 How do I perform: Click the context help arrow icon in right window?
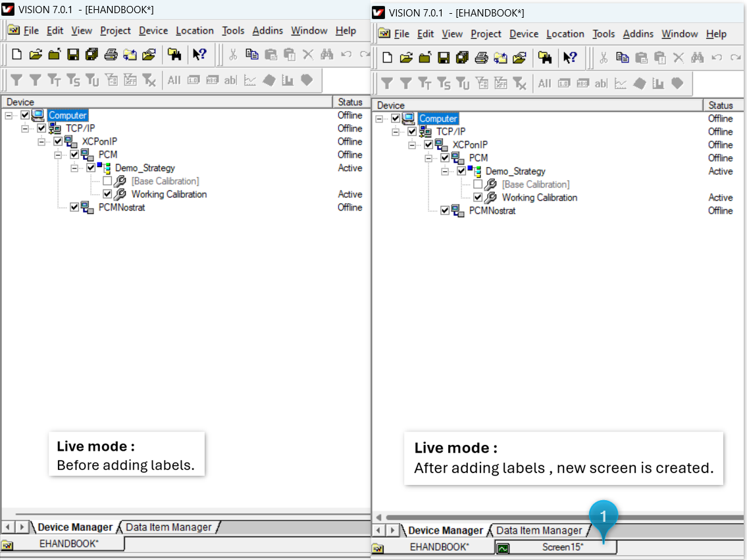coord(570,58)
